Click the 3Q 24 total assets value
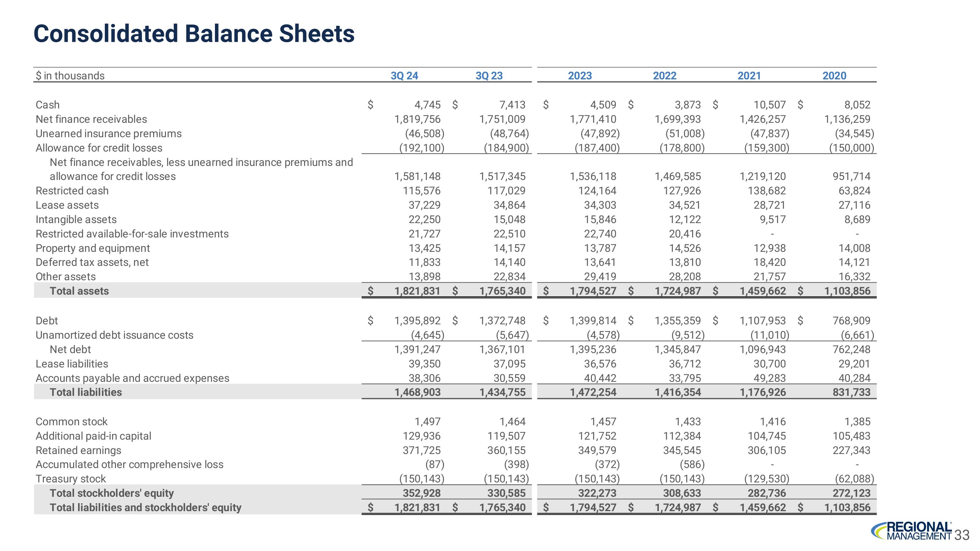Viewport: 980px width, 551px height. coord(417,291)
